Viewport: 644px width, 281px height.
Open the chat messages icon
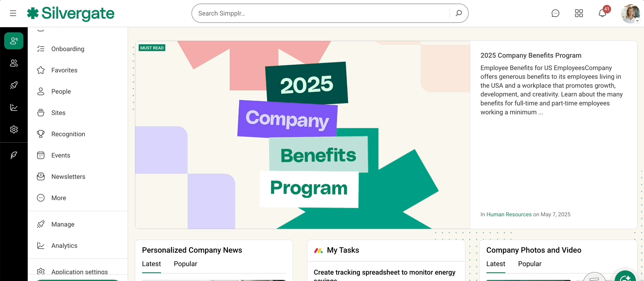(x=555, y=13)
